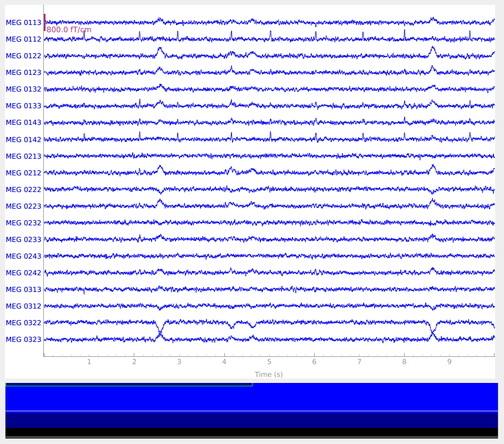Viewport: 504px width, 444px height.
Task: Select channel label MEG 0143
Action: (23, 123)
